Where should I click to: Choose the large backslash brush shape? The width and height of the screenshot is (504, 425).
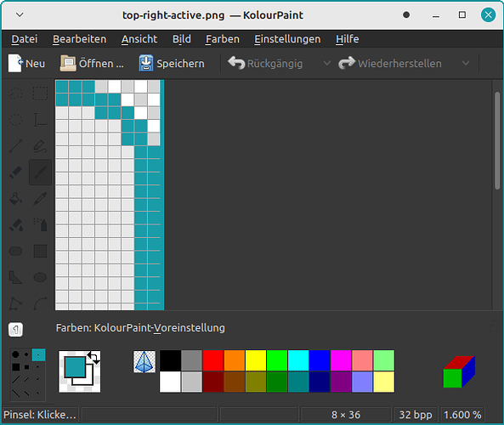[x=16, y=393]
